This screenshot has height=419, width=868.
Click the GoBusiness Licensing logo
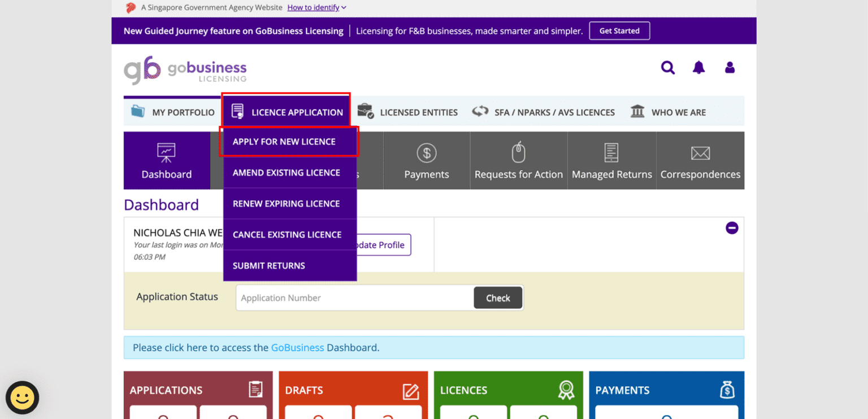[185, 71]
